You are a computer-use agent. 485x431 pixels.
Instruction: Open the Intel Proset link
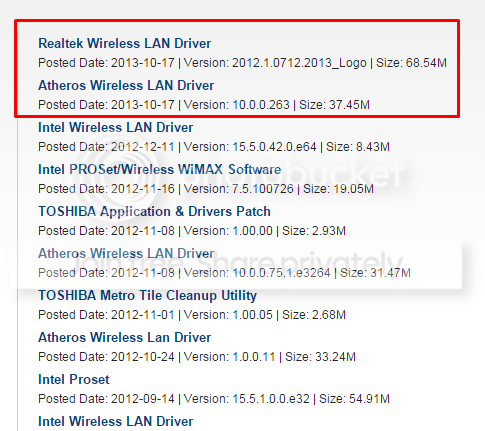(x=74, y=379)
